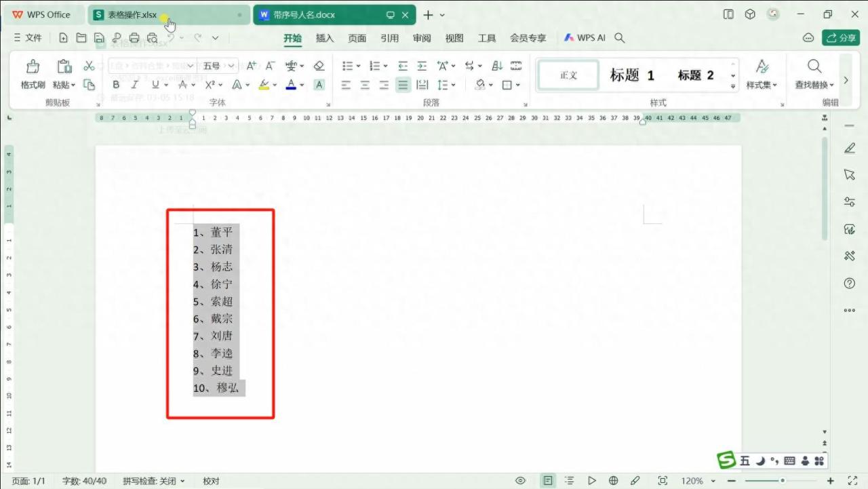
Task: Open the 引用 (References) tab
Action: pos(390,38)
